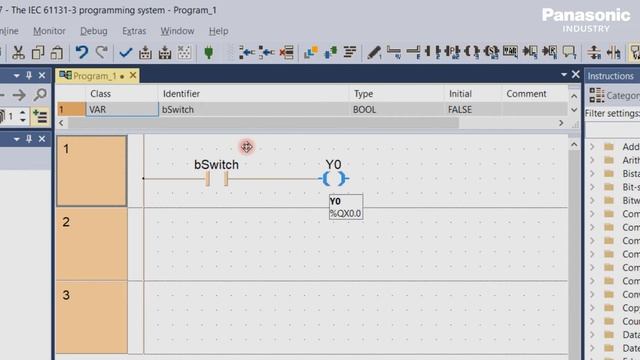640x360 pixels.
Task: Select the VAR class cell
Action: (x=122, y=109)
